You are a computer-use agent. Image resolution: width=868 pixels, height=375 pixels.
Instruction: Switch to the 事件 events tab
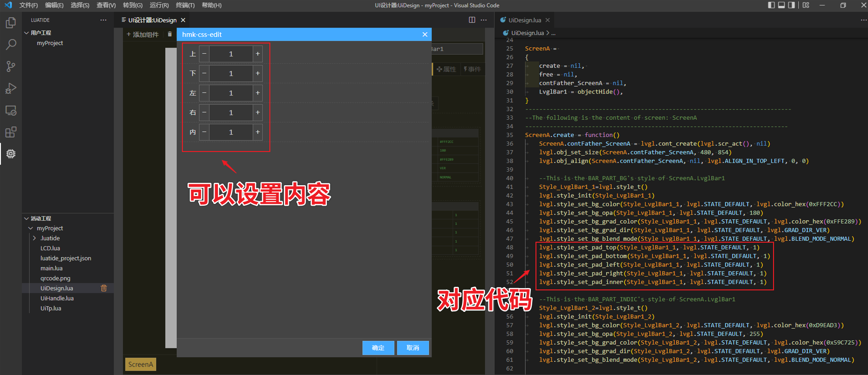click(472, 69)
